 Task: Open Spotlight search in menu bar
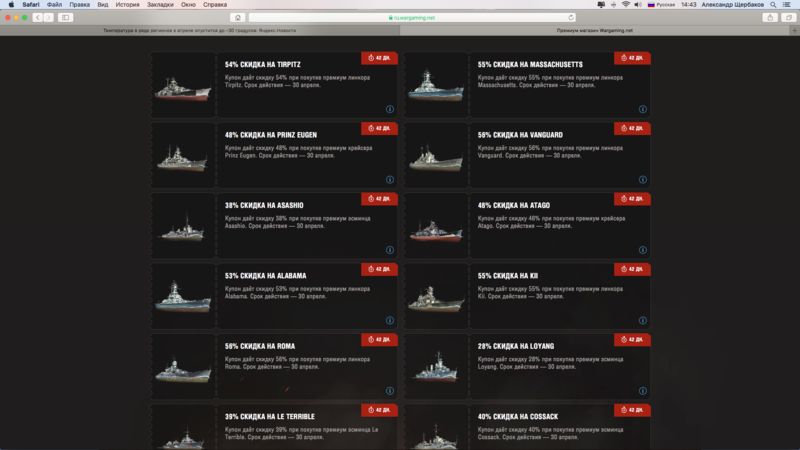click(x=773, y=5)
